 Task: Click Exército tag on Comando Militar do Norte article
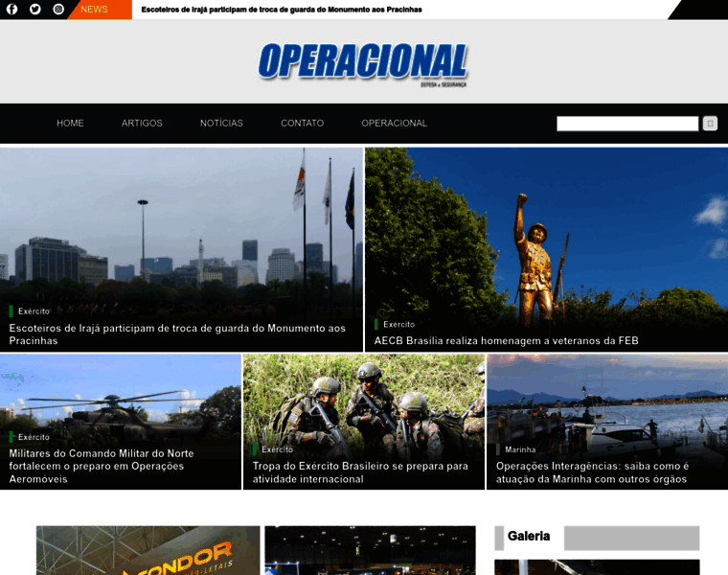[x=34, y=437]
